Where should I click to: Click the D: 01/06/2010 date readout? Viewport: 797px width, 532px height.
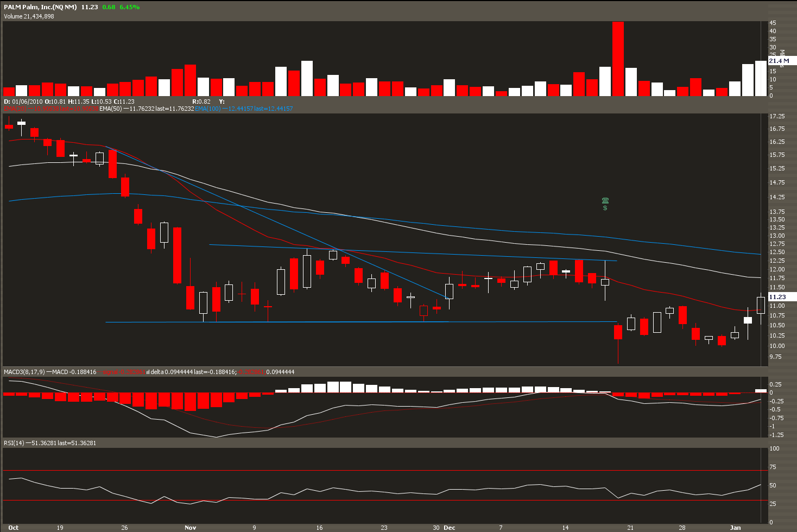point(23,102)
